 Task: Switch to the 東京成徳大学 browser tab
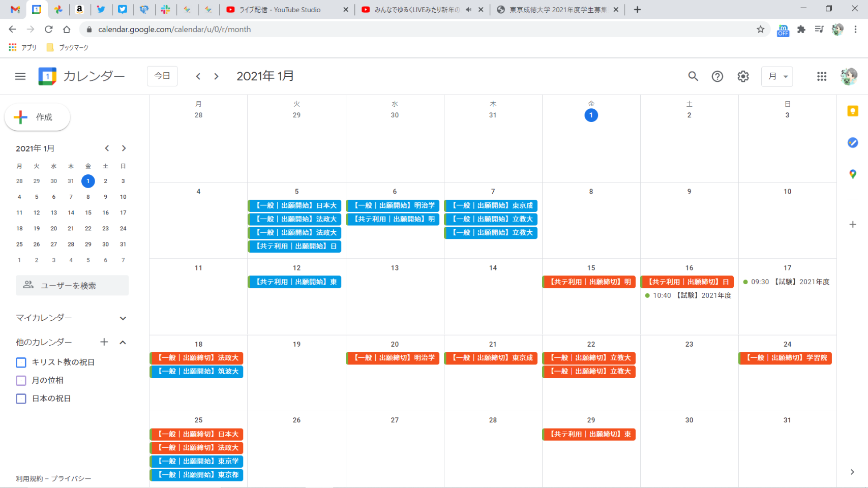pos(557,10)
